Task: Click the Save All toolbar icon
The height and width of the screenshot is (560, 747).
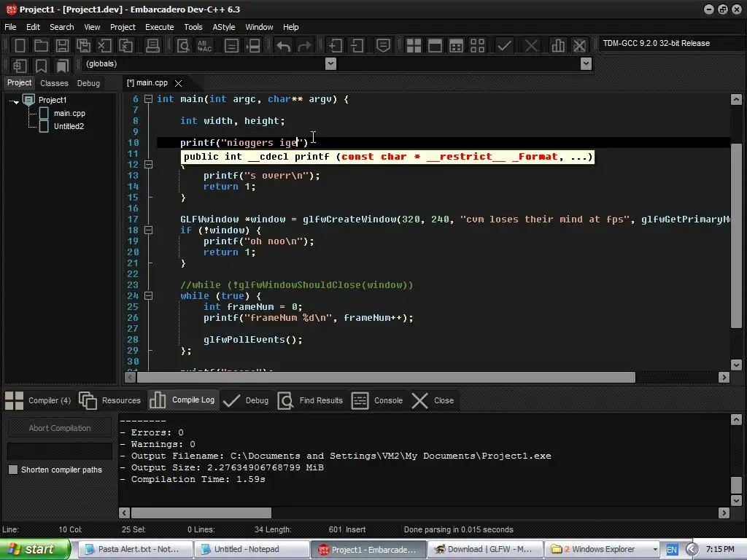Action: (x=83, y=46)
